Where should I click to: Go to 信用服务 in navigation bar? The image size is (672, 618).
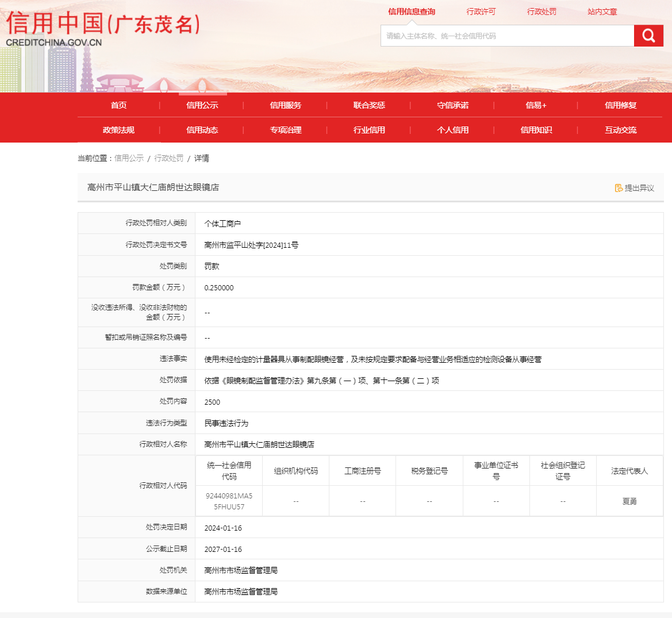click(x=286, y=105)
